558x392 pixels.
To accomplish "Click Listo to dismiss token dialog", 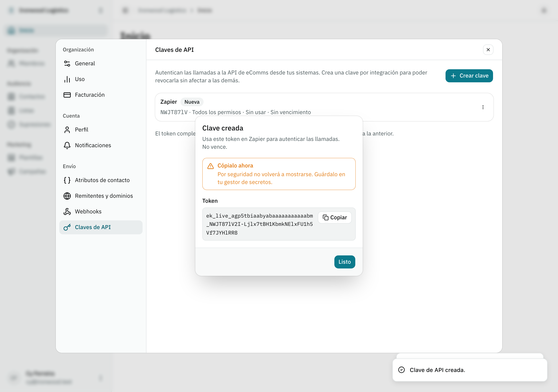I will tap(344, 262).
